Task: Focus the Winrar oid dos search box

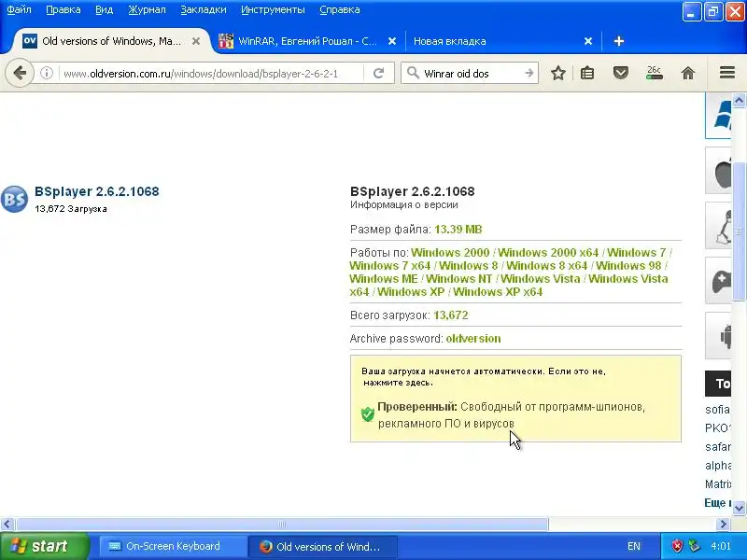Action: 472,74
